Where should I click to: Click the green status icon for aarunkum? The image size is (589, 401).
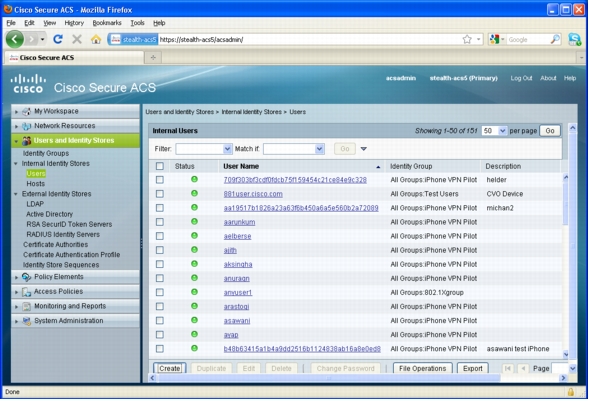point(194,222)
